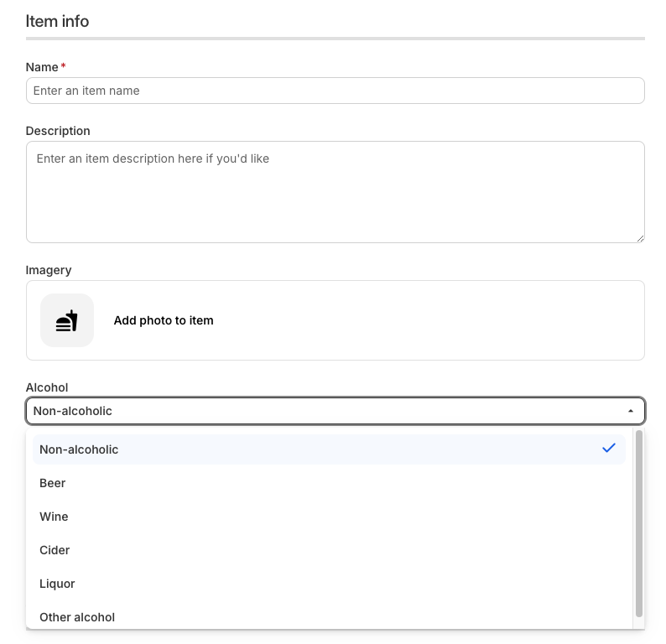
Task: Click the Description box resize handle
Action: [641, 239]
